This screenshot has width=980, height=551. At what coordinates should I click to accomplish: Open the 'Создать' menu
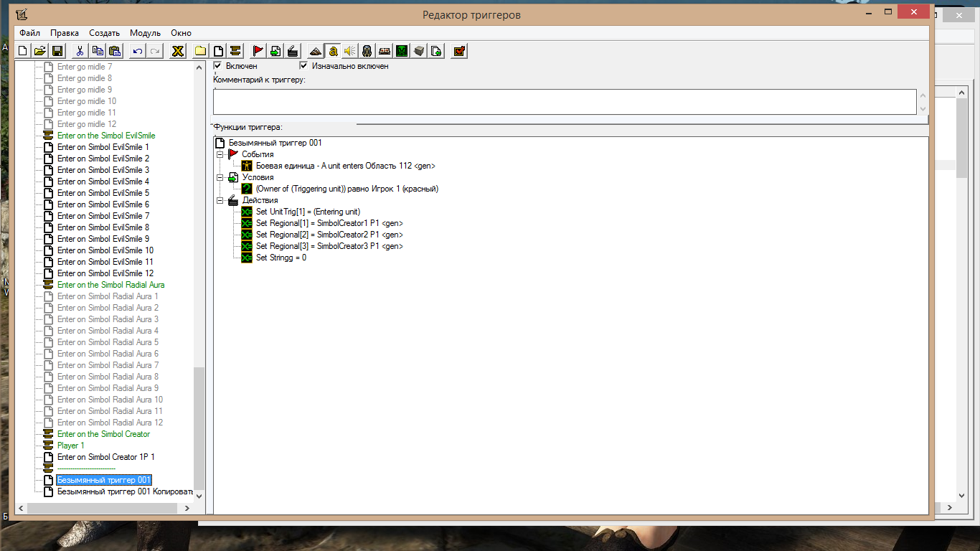(x=104, y=33)
